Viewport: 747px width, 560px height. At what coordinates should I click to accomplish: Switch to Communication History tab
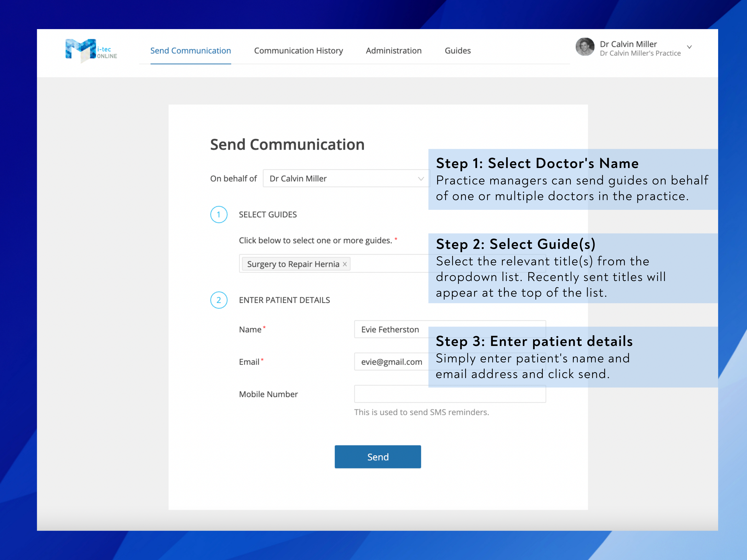tap(299, 51)
